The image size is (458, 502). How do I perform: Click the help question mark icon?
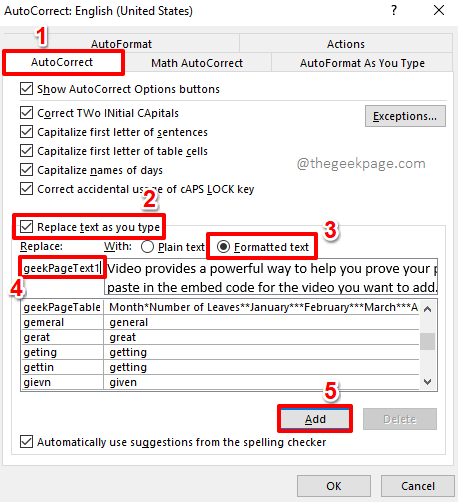(394, 11)
